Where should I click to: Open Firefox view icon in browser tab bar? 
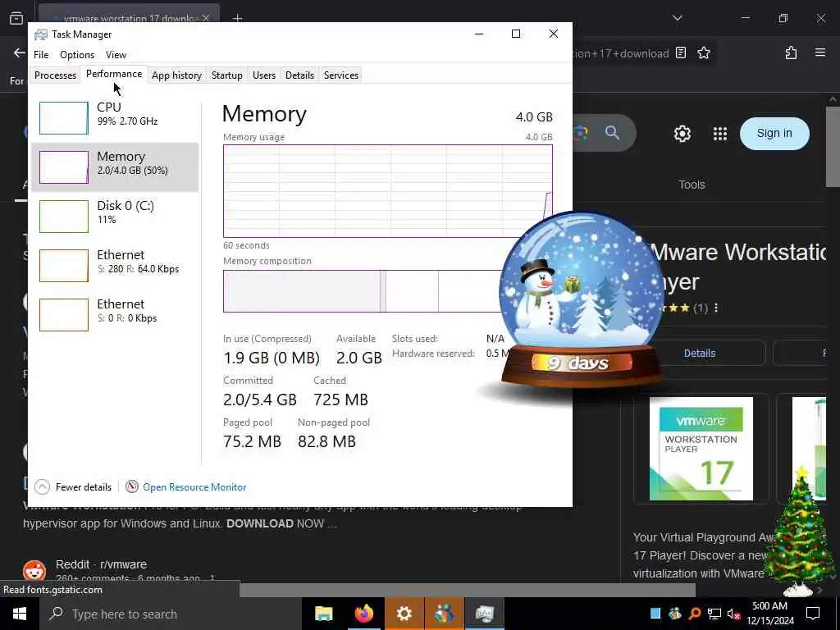click(16, 18)
